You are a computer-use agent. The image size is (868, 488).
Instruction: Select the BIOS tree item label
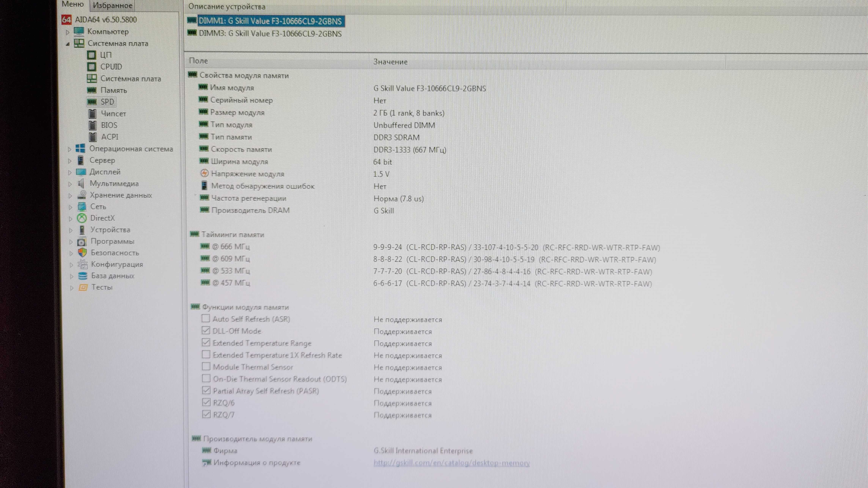(109, 125)
